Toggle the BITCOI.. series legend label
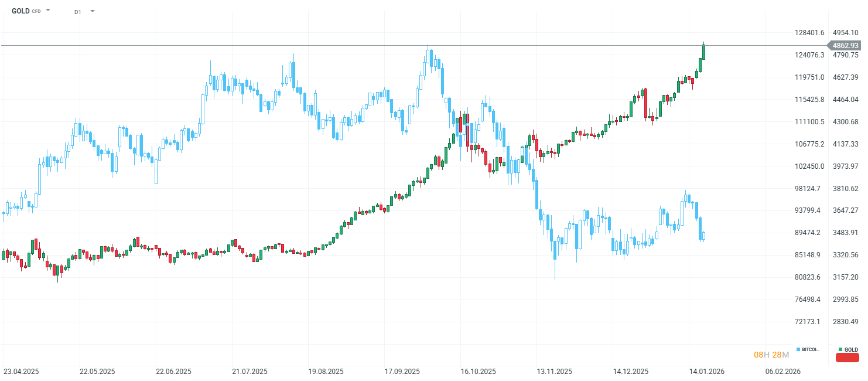The height and width of the screenshot is (381, 868). pos(810,349)
